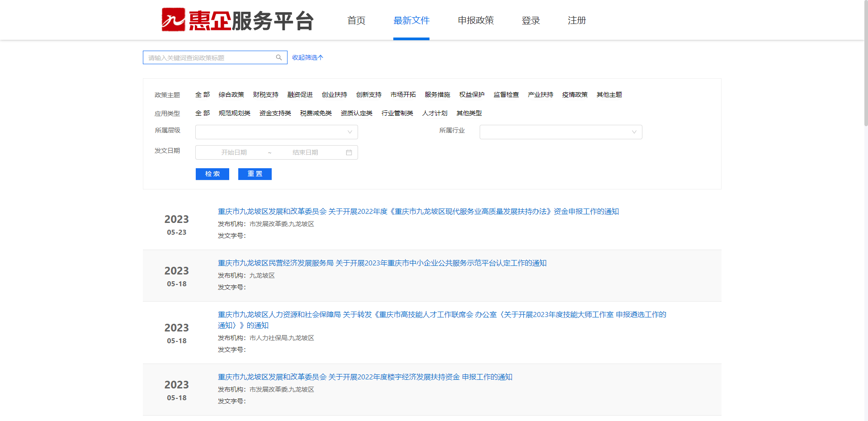Image resolution: width=868 pixels, height=421 pixels.
Task: Open 技能大师工作室申报遴选 notice link
Action: point(442,320)
